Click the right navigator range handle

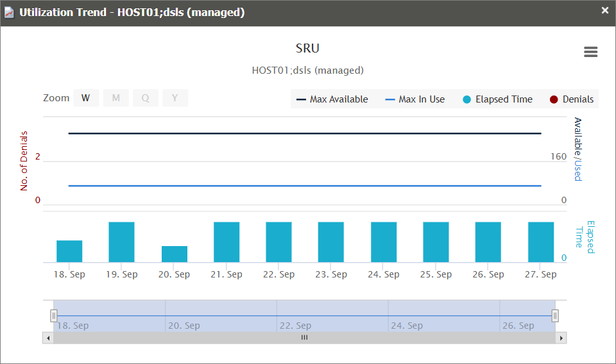pos(555,315)
